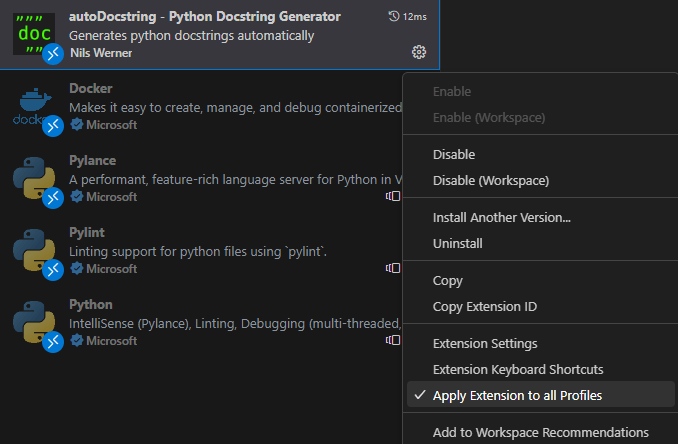Toggle Apply Extension to all Profiles
Viewport: 678px width, 444px height.
tap(540, 395)
